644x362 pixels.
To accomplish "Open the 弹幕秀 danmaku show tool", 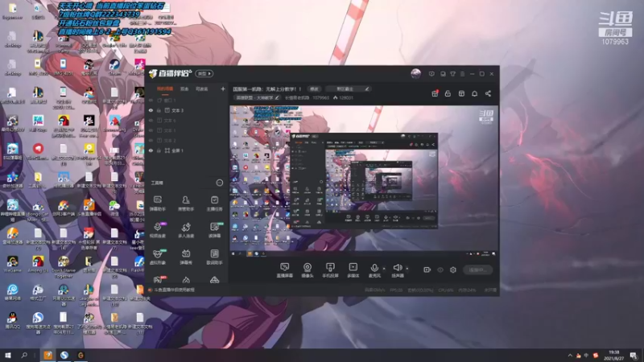I will click(186, 257).
